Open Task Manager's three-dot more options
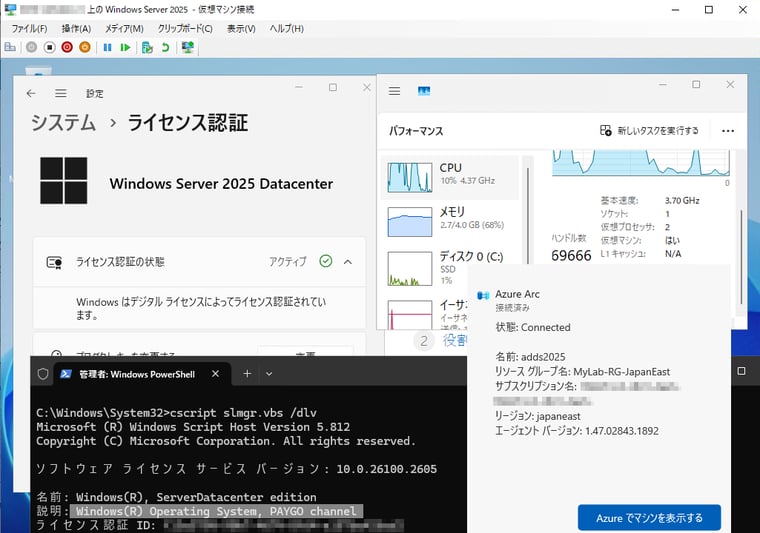 (x=728, y=131)
